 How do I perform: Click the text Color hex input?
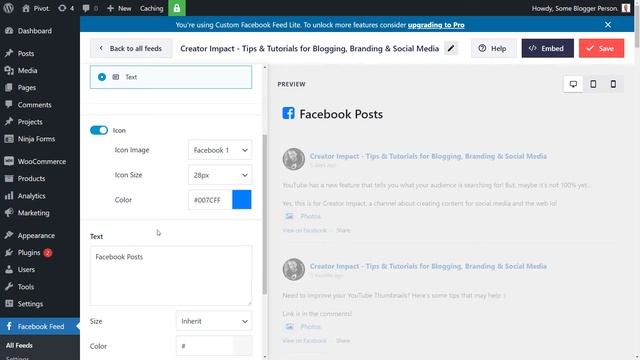click(204, 346)
